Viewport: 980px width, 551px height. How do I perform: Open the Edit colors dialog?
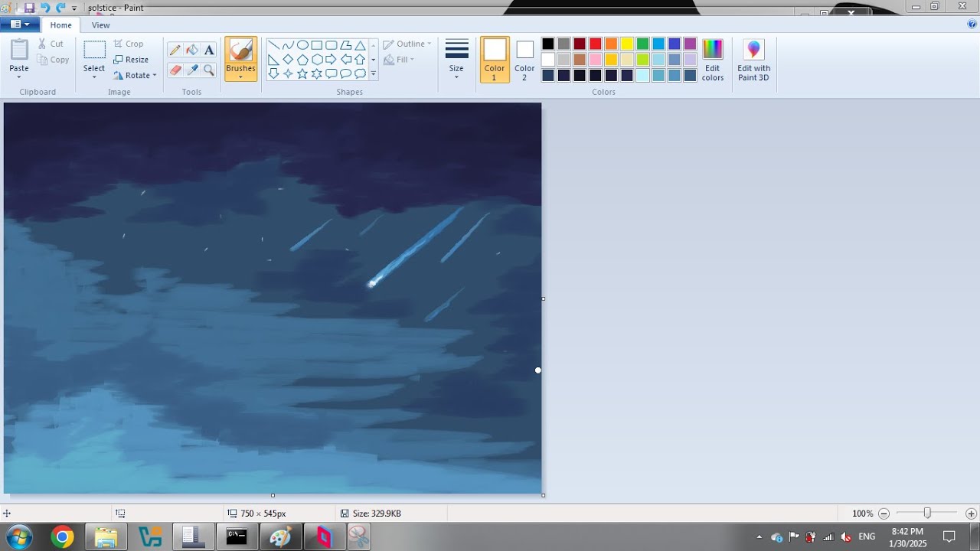click(x=713, y=60)
